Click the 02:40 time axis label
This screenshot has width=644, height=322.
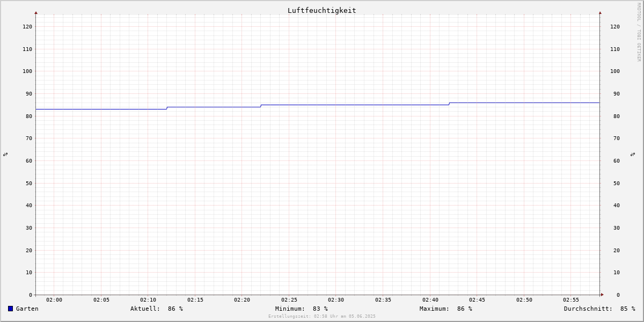430,300
